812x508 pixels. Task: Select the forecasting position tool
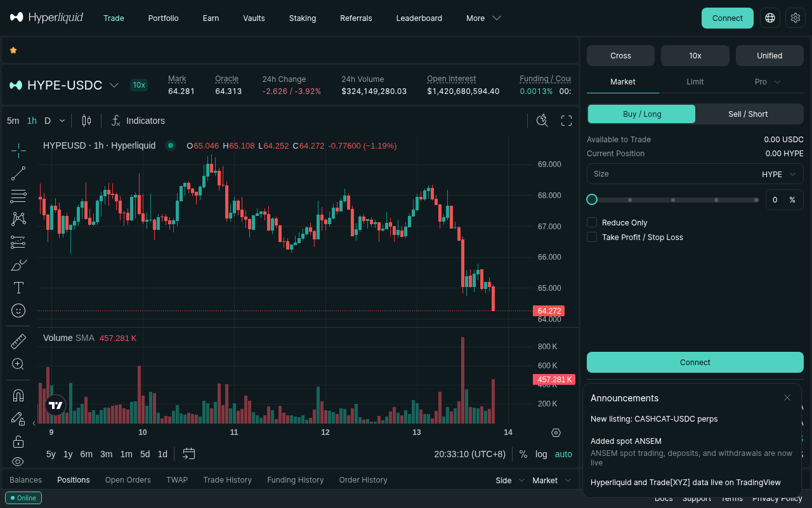[x=18, y=242]
